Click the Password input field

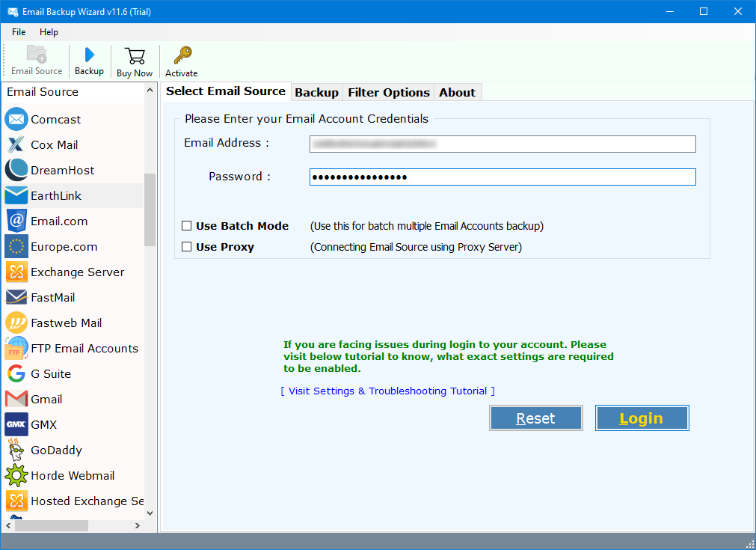(x=503, y=177)
